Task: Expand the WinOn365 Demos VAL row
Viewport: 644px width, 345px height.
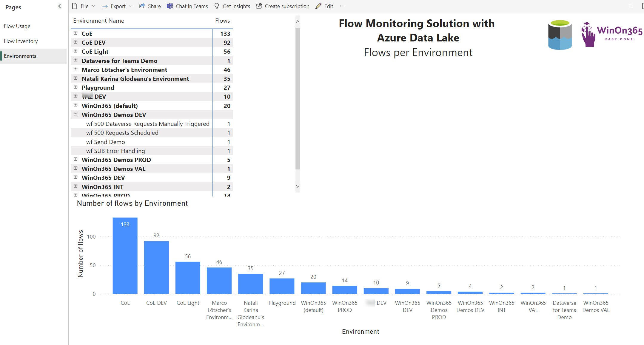Action: point(76,168)
